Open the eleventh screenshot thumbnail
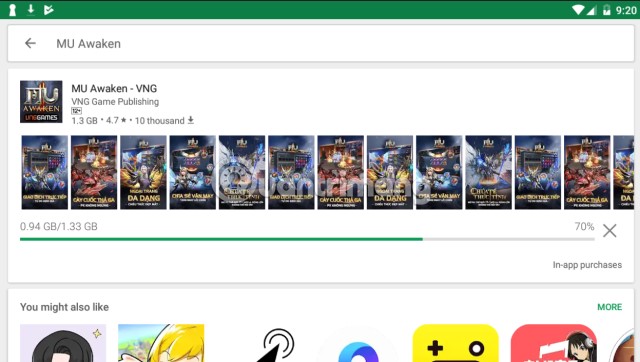The height and width of the screenshot is (362, 640). (x=538, y=172)
